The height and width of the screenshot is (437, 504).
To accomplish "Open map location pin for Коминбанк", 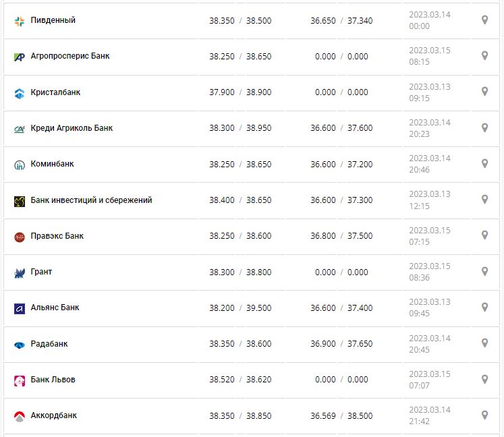I will pyautogui.click(x=484, y=164).
